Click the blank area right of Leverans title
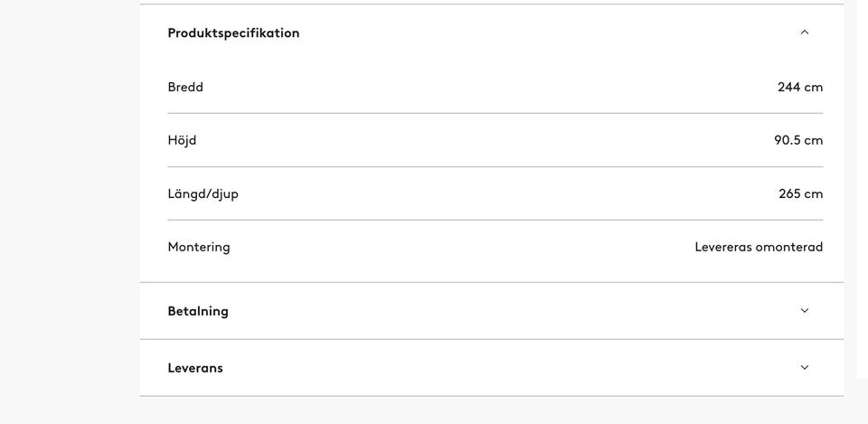Screen dimensions: 868x424 [506, 368]
